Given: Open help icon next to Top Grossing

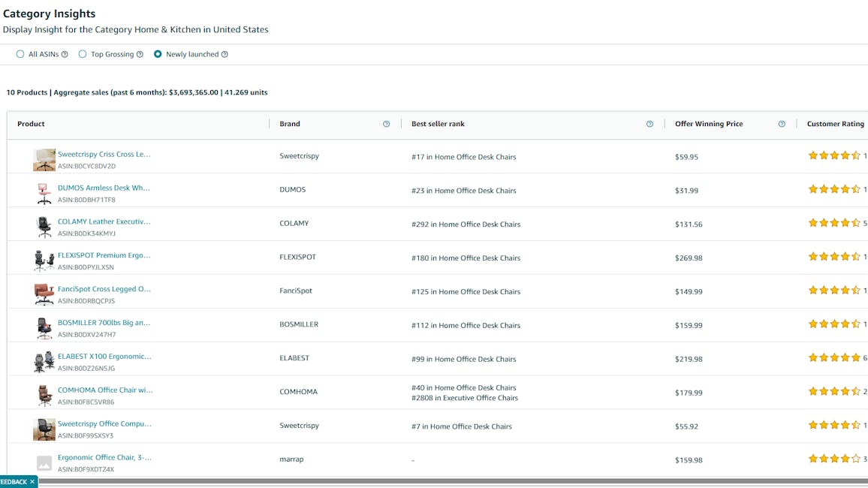Looking at the screenshot, I should point(140,54).
